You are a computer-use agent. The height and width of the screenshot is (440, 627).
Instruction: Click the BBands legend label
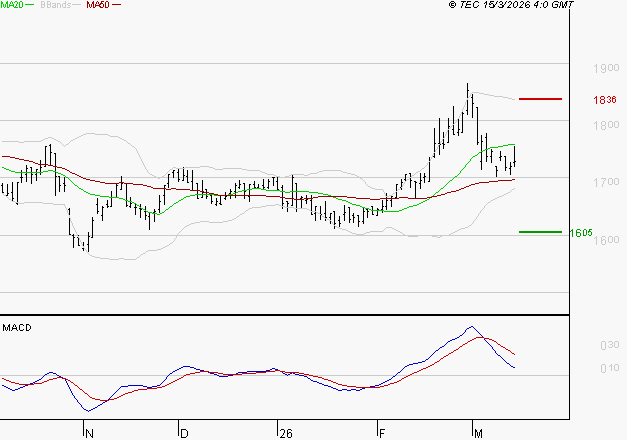tap(56, 5)
